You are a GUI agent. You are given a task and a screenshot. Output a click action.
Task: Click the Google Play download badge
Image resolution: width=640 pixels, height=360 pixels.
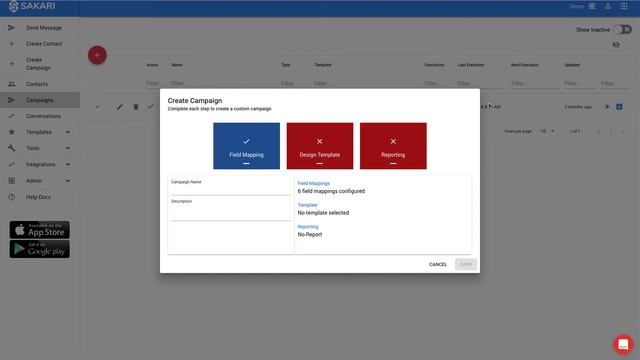pos(40,249)
